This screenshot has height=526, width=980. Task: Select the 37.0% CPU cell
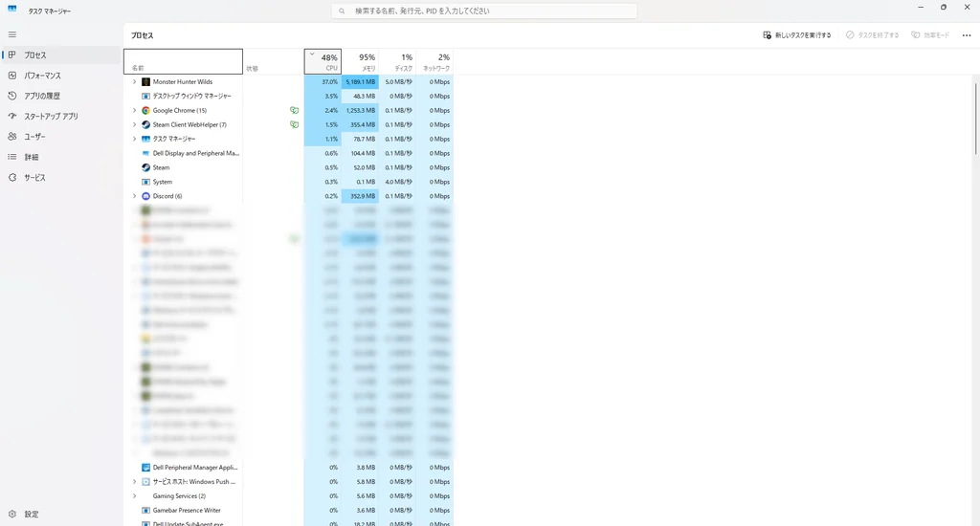coord(323,82)
